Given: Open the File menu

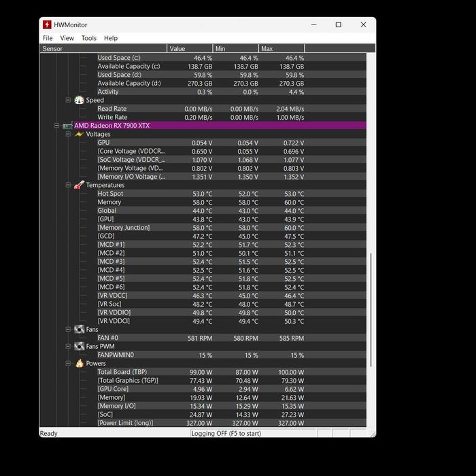Looking at the screenshot, I should 48,38.
